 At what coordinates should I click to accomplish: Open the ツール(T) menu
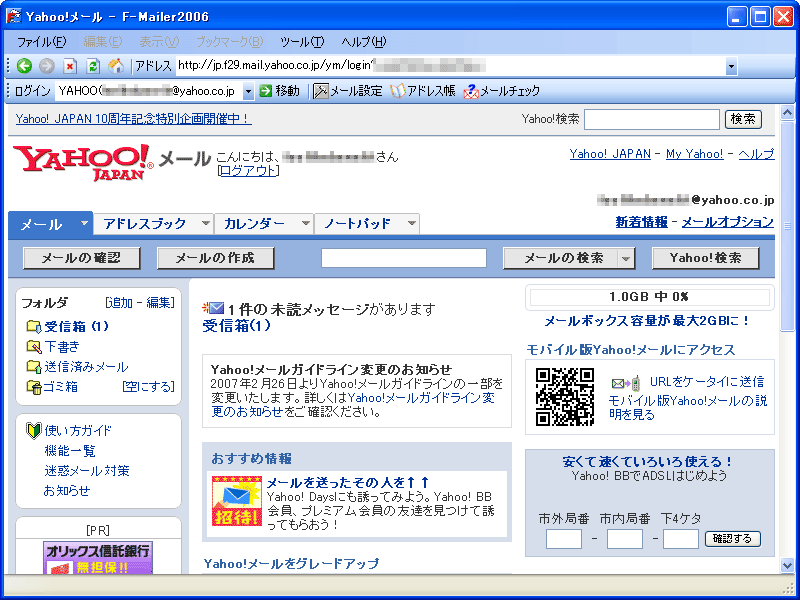[x=302, y=42]
